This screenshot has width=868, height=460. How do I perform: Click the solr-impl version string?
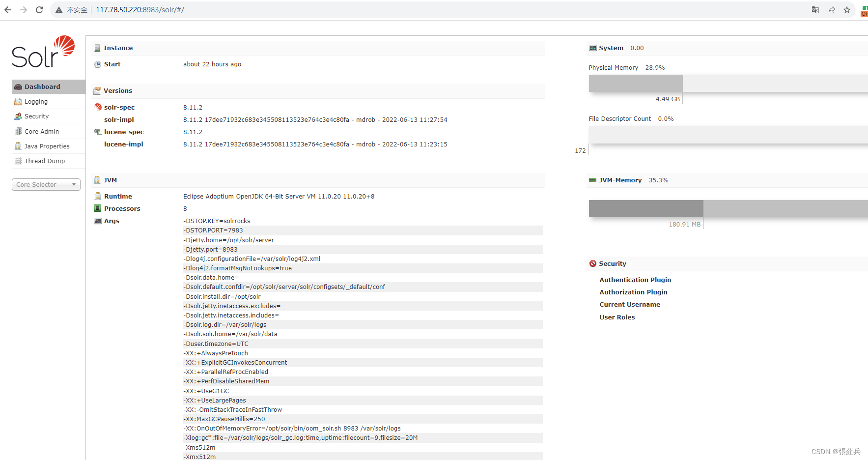(x=315, y=120)
